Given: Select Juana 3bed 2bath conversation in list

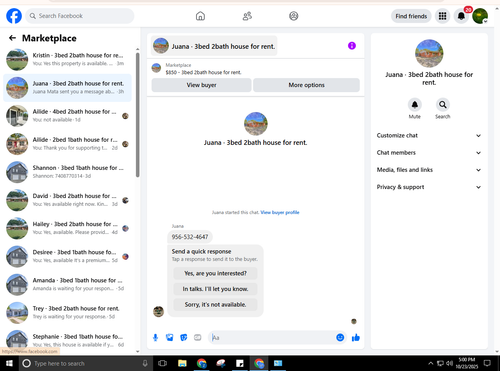Looking at the screenshot, I should (x=67, y=88).
